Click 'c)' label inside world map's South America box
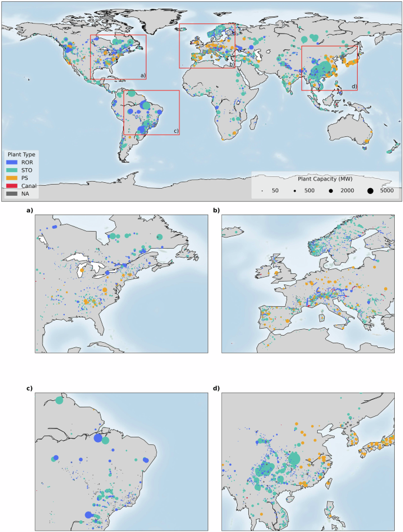 176,131
